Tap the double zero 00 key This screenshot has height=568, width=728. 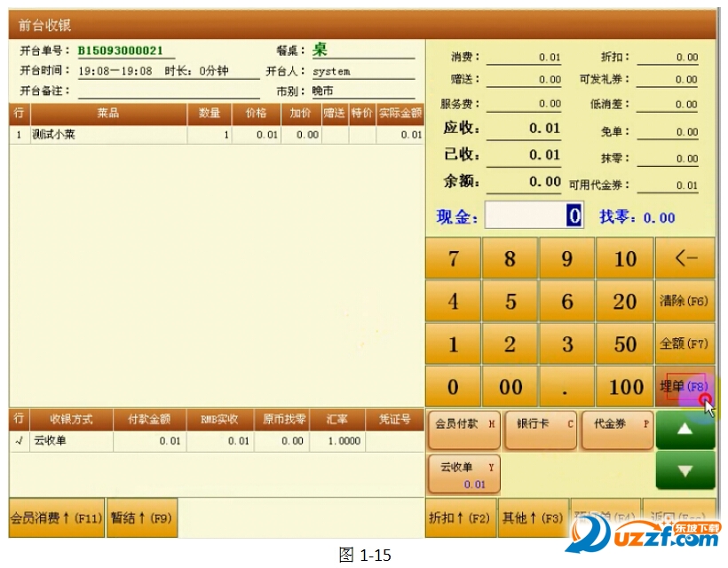pos(510,387)
